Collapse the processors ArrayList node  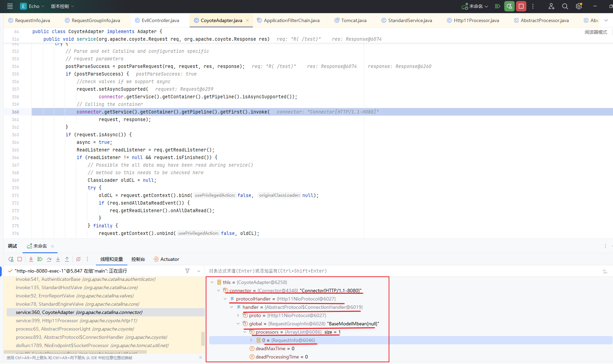coord(245,332)
